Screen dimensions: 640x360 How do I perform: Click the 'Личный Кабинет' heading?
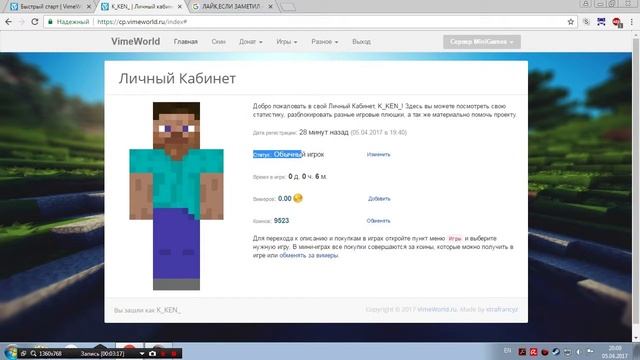pos(177,78)
